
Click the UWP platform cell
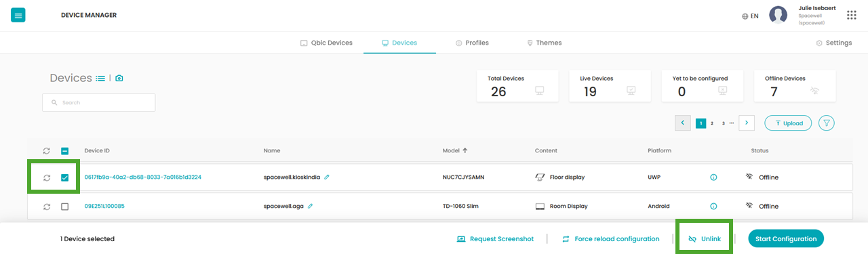click(x=654, y=177)
